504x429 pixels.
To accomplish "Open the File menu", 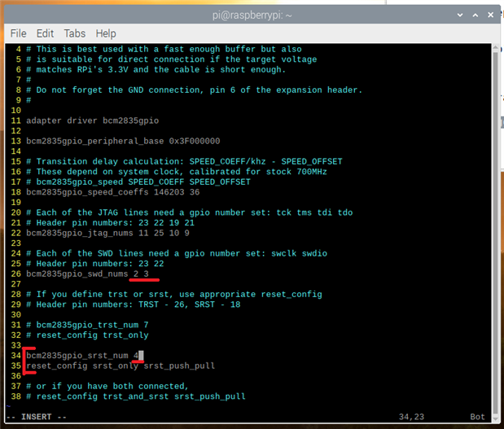I will pos(19,33).
